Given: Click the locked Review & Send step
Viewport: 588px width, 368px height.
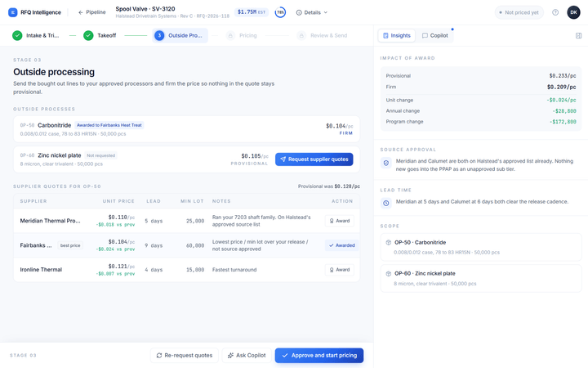Looking at the screenshot, I should [x=322, y=35].
